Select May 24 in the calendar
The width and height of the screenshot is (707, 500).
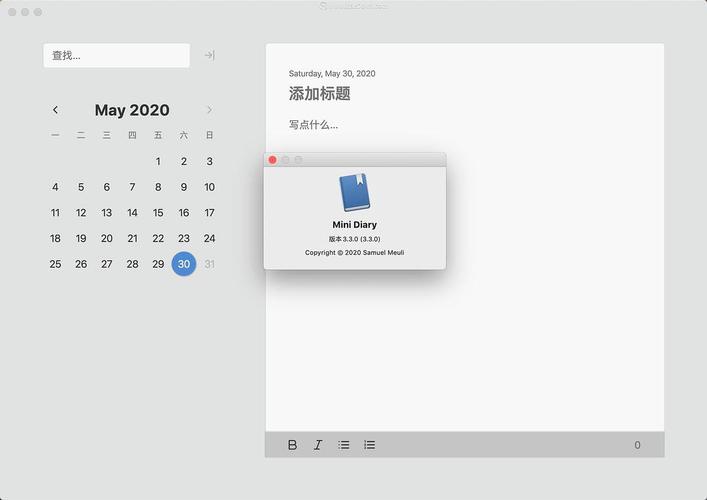point(209,239)
